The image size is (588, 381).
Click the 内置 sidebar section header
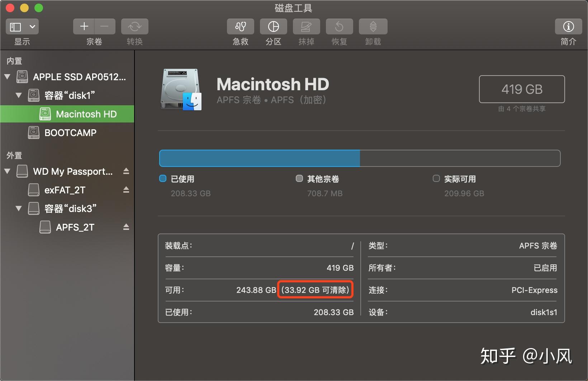(14, 61)
